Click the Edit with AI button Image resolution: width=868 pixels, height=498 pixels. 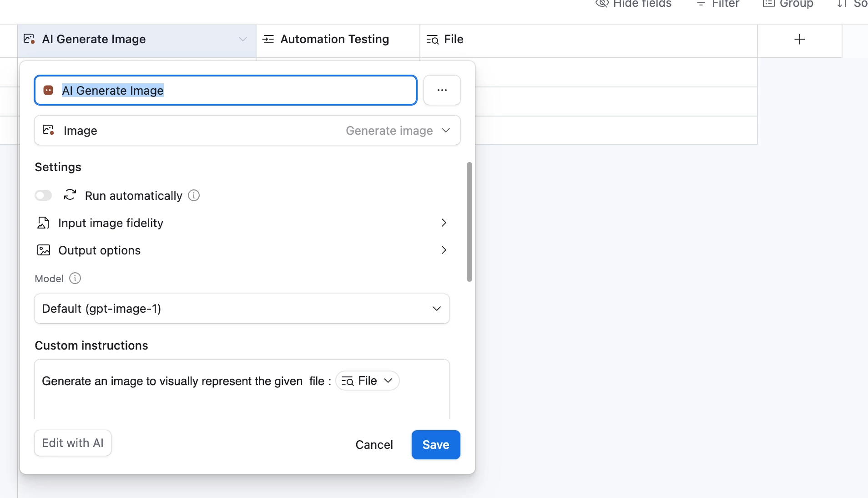point(73,443)
